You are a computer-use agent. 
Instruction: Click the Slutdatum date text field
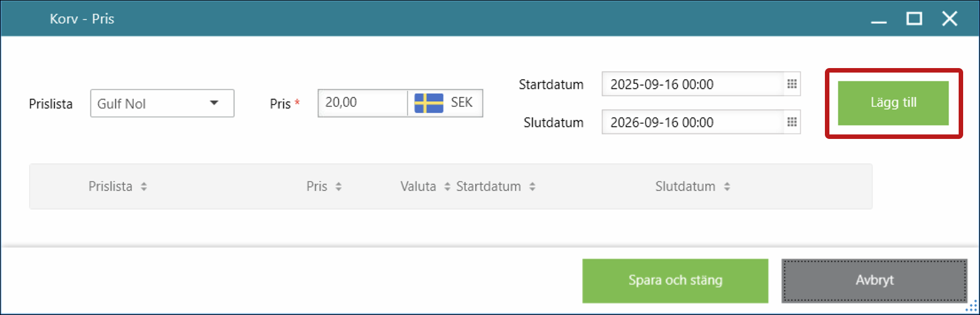692,122
